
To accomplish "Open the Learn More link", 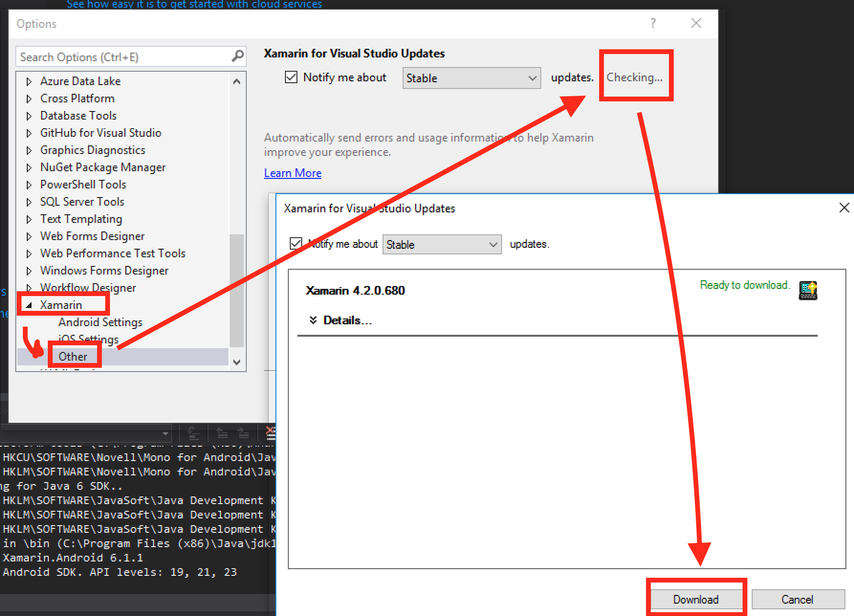I will click(293, 173).
